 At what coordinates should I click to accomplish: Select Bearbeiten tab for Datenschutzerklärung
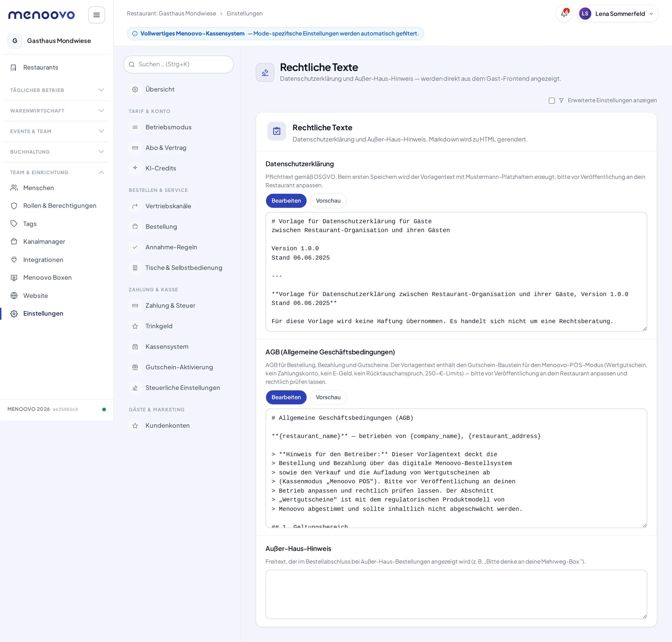tap(286, 201)
